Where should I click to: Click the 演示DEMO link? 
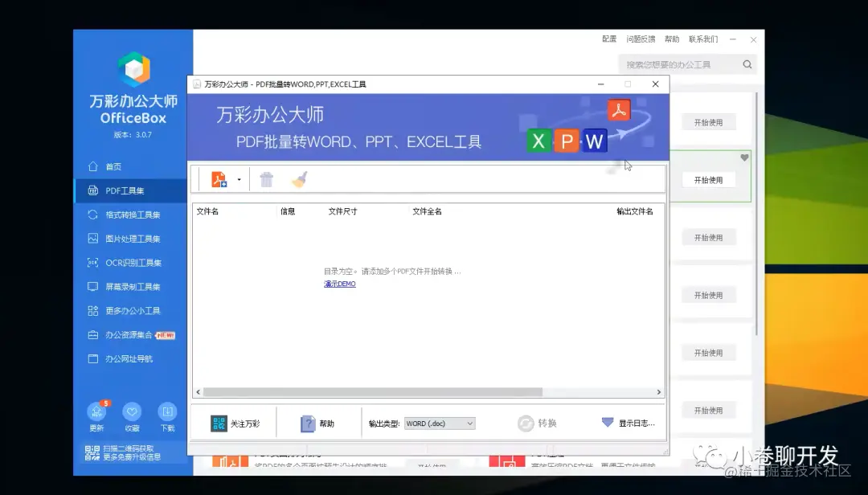click(x=339, y=283)
